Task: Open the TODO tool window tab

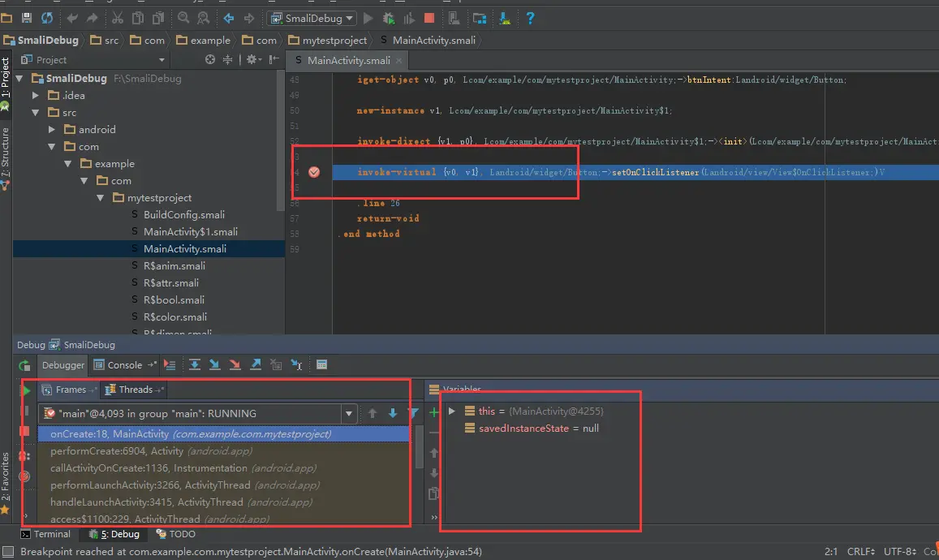Action: [x=176, y=534]
